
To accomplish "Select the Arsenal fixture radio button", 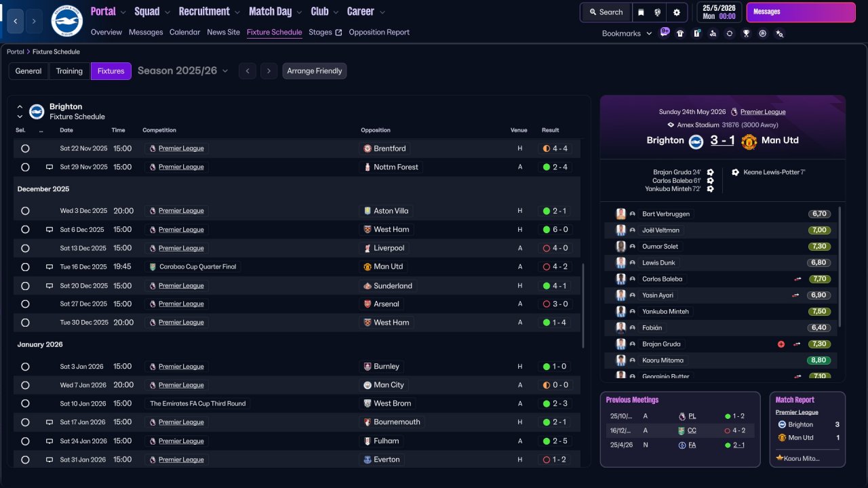I will pyautogui.click(x=25, y=304).
